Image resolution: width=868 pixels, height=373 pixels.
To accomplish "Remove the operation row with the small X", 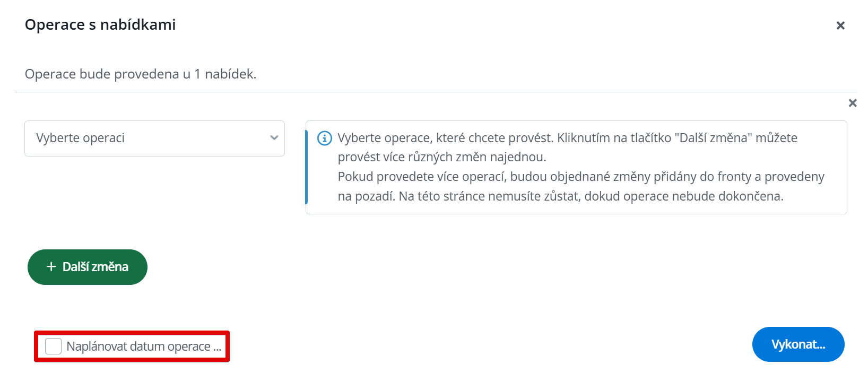I will pyautogui.click(x=853, y=103).
